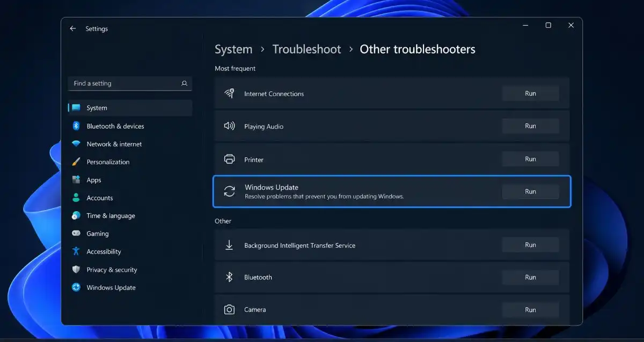This screenshot has width=644, height=342.
Task: Run the Internet Connections troubleshooter
Action: [x=530, y=93]
